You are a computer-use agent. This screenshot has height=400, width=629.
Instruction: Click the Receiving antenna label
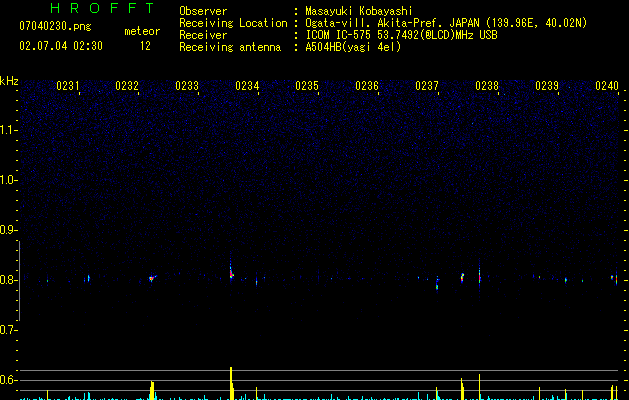[x=230, y=47]
